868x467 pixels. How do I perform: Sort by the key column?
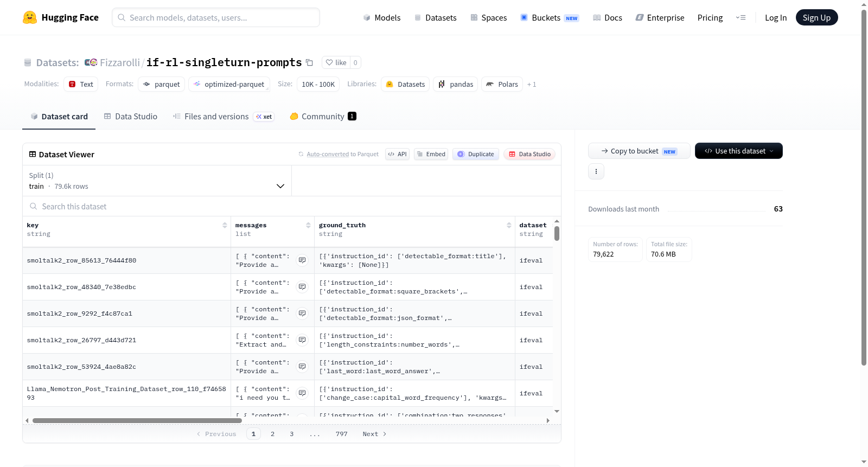tap(225, 225)
